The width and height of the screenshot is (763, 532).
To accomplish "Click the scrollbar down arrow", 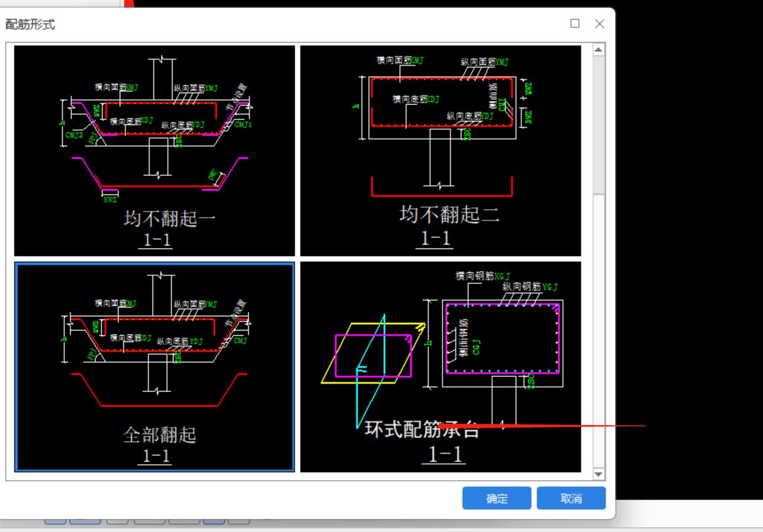I will coord(599,474).
